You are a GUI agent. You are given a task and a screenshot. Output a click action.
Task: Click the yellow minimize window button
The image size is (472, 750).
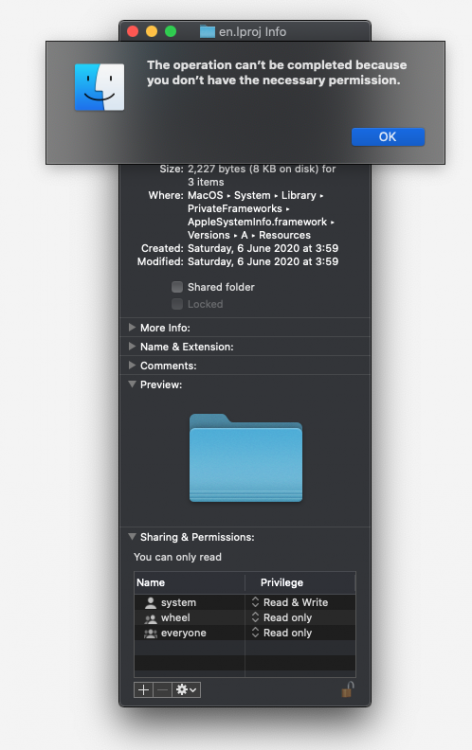pyautogui.click(x=152, y=32)
